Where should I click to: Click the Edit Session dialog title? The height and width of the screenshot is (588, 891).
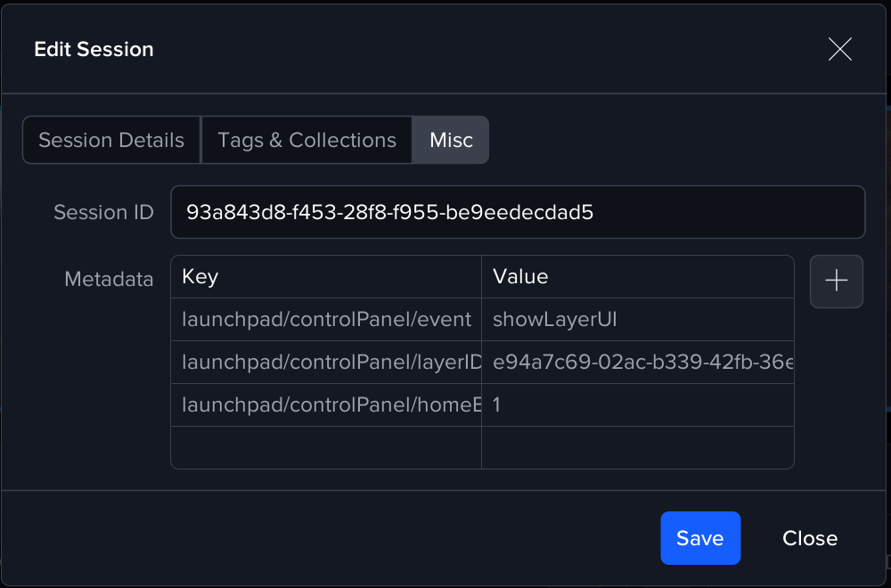point(94,50)
